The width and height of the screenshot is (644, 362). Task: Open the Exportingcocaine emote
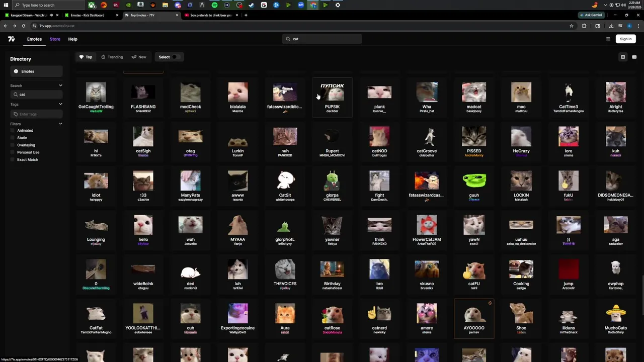point(237,318)
